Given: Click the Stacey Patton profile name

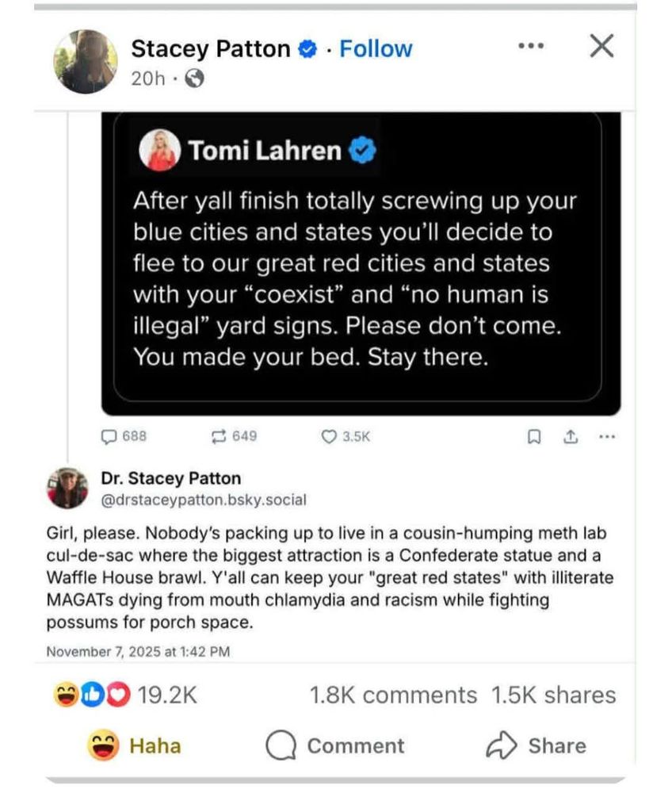Looking at the screenshot, I should [210, 49].
